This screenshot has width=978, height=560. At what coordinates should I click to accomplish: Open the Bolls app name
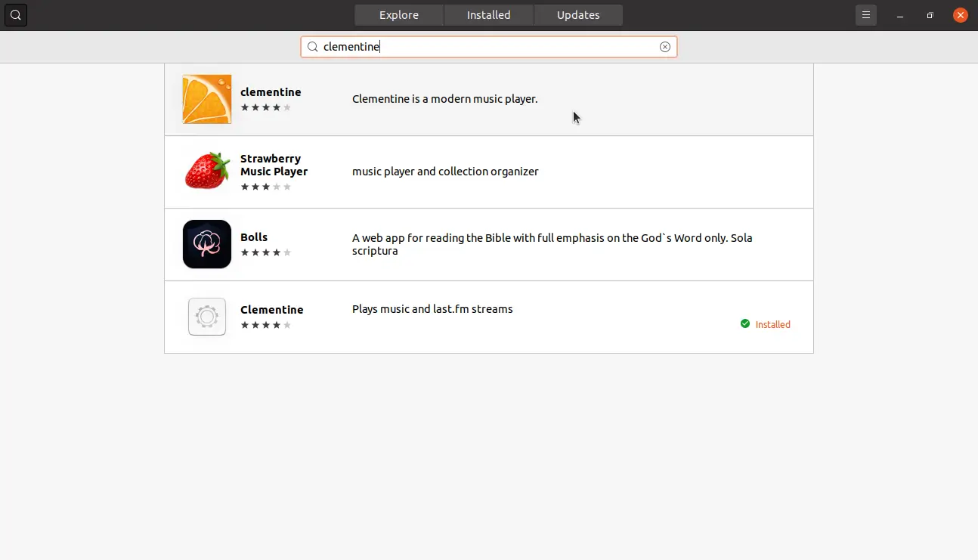tap(254, 237)
